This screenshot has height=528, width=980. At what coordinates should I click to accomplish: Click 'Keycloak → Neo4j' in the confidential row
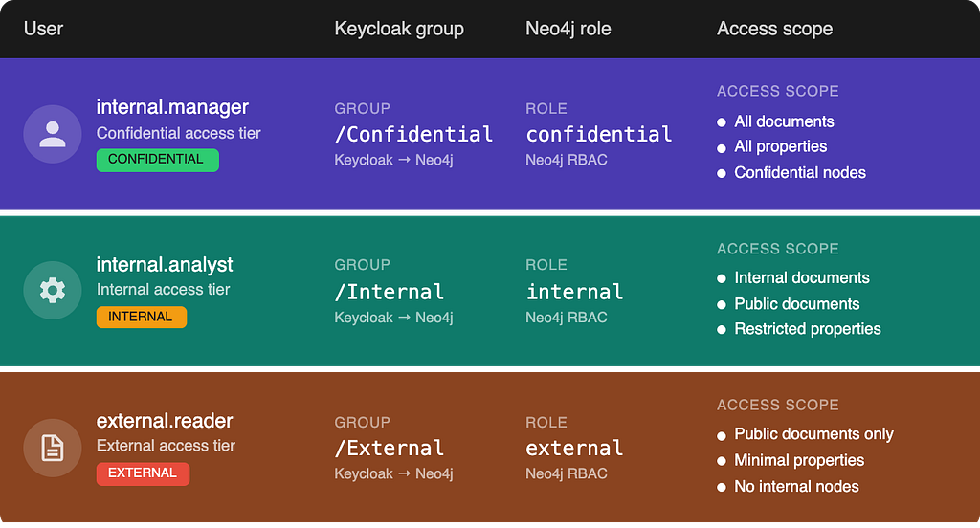(x=393, y=160)
